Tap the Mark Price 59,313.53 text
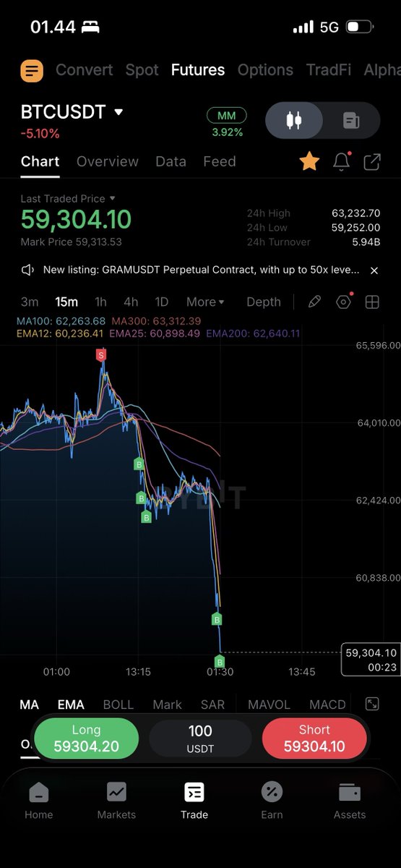Viewport: 401px width, 868px height. pos(71,242)
